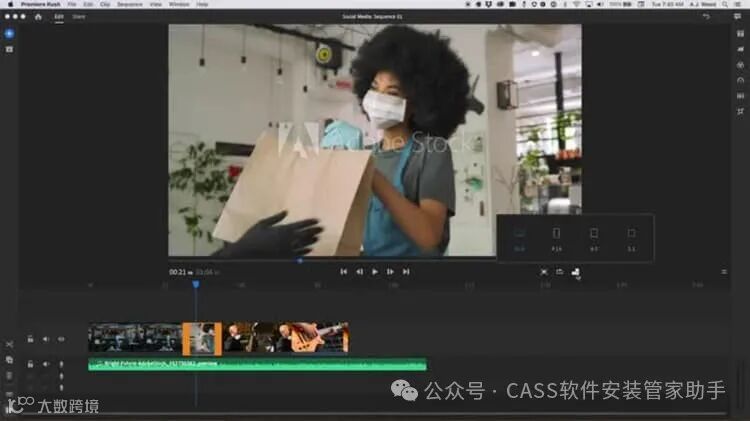Choose 1:1 square aspect ratio
This screenshot has width=750, height=421.
(x=631, y=239)
